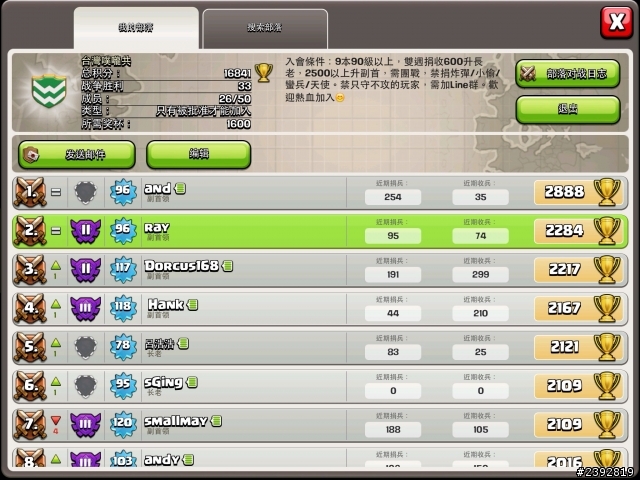Image resolution: width=640 pixels, height=480 pixels.
Task: Click the green edit clan button
Action: click(198, 154)
